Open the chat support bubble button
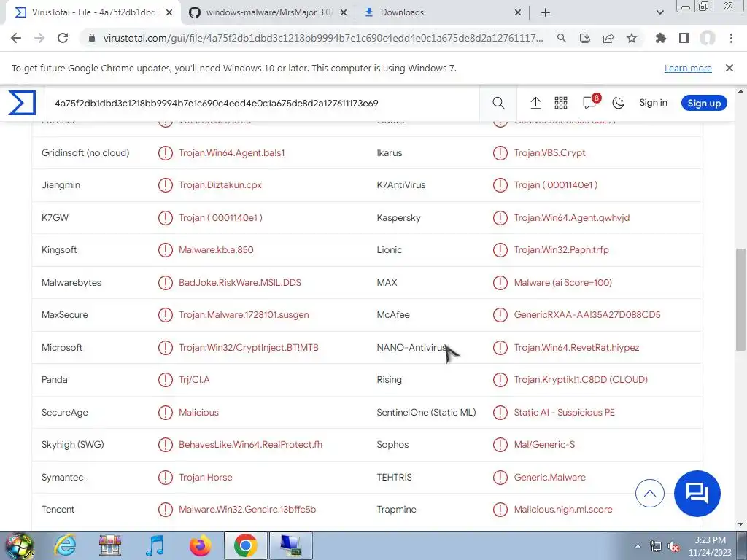The width and height of the screenshot is (747, 560). (697, 494)
